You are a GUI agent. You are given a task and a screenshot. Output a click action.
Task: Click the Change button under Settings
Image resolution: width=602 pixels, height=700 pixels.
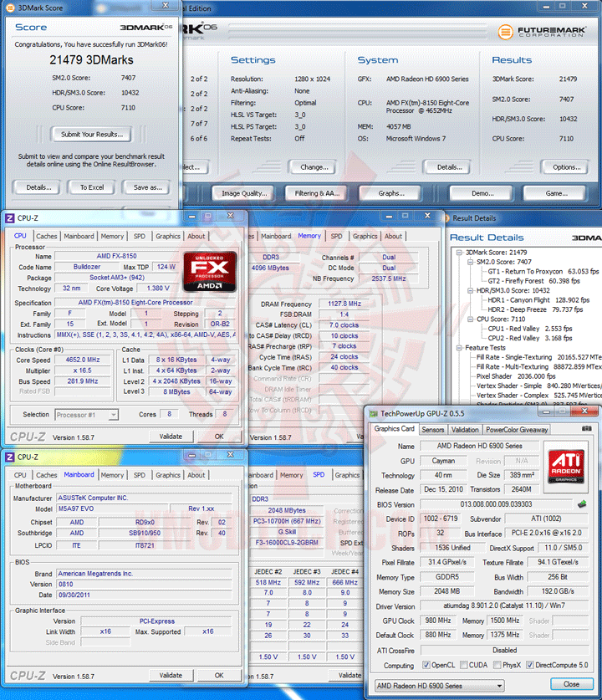point(314,167)
